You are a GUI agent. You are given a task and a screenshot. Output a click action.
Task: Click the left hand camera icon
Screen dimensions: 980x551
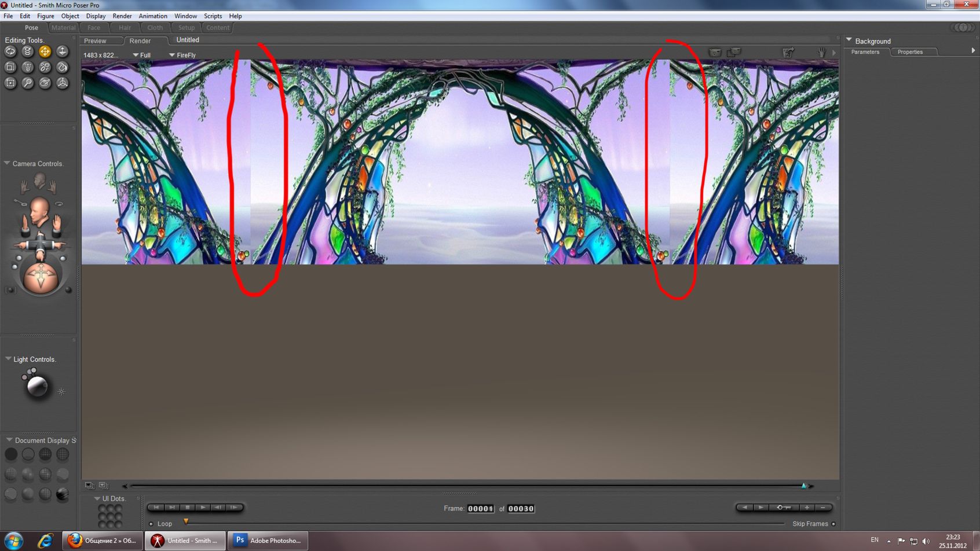point(25,186)
